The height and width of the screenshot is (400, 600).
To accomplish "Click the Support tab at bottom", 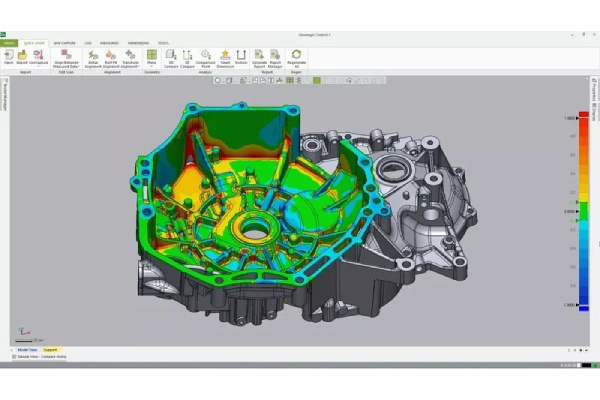I will point(50,349).
